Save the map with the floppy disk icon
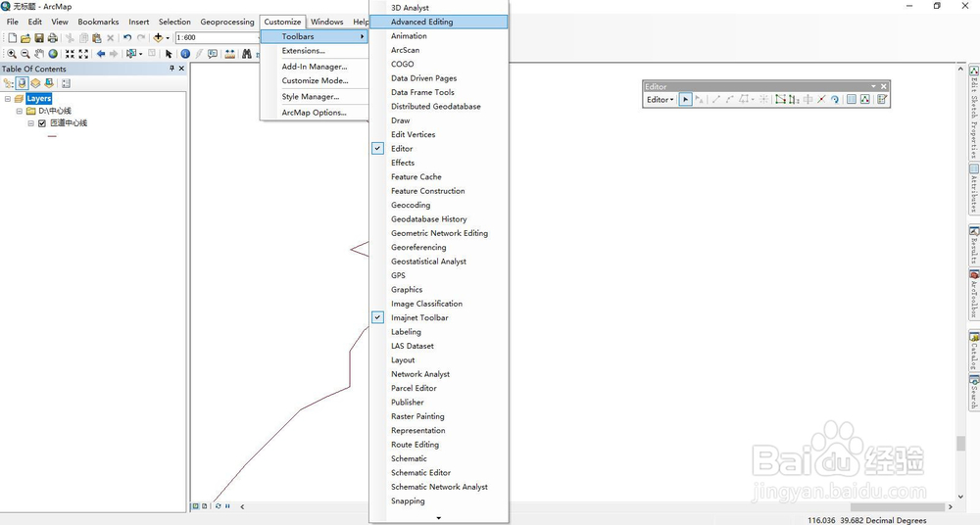980x525 pixels. point(39,38)
